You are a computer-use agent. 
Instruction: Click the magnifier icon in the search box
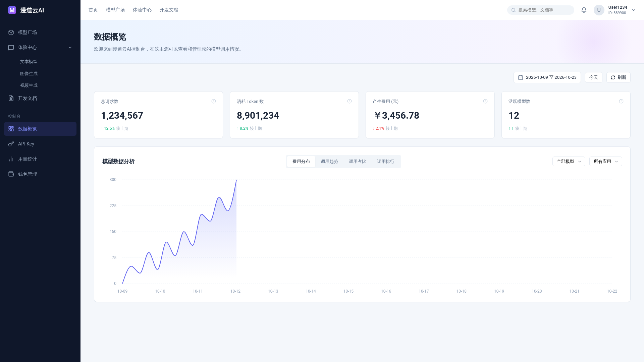[514, 10]
